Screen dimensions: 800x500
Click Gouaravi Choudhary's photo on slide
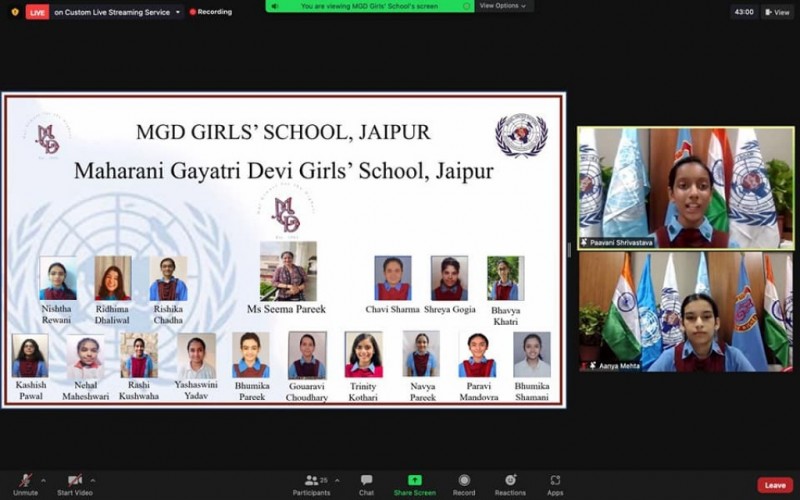[307, 355]
